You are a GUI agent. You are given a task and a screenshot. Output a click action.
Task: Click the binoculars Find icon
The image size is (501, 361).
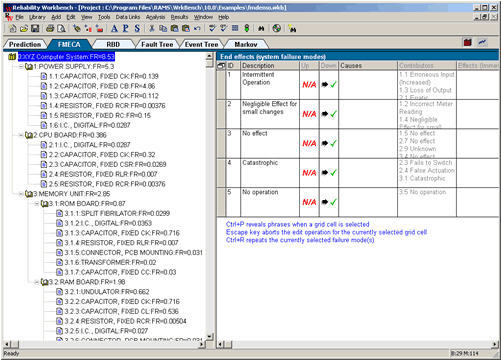(261, 29)
